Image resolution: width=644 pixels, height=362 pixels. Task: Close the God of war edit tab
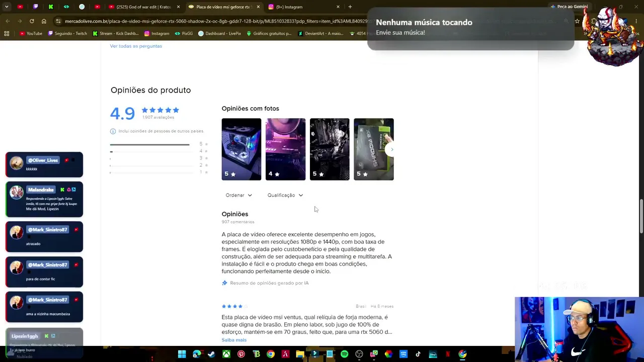pos(178,7)
